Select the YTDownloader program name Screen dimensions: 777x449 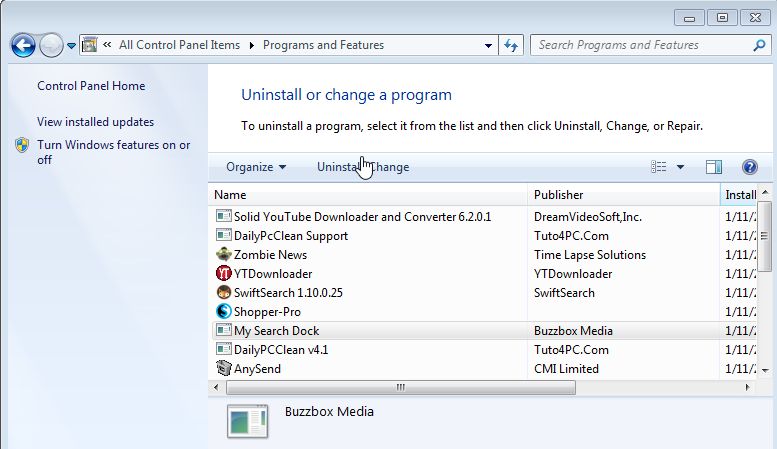pos(273,274)
